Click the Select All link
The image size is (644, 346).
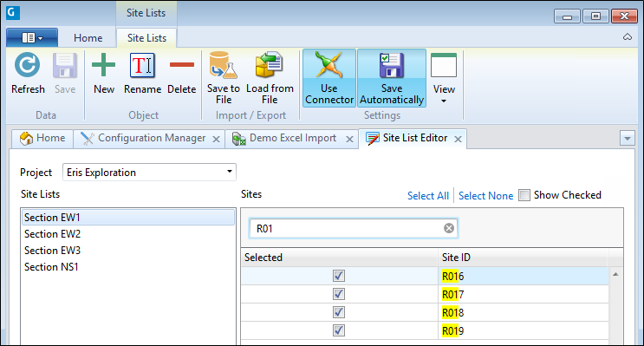pyautogui.click(x=428, y=196)
